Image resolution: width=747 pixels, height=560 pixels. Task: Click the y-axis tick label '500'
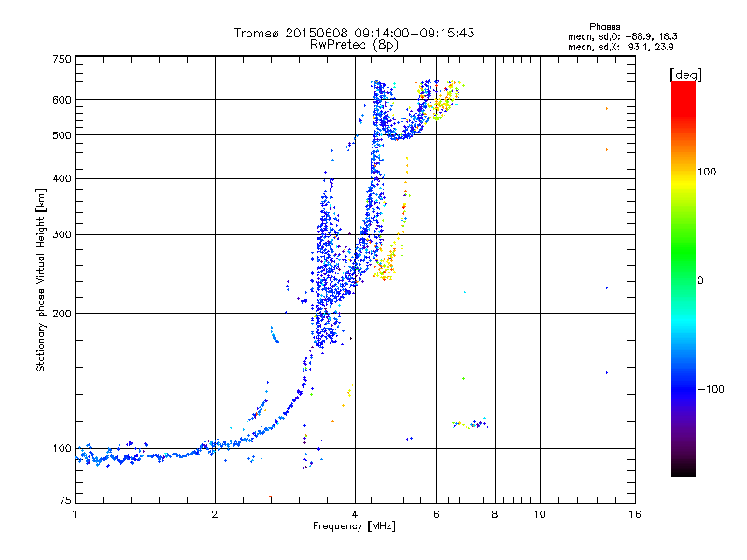[62, 135]
